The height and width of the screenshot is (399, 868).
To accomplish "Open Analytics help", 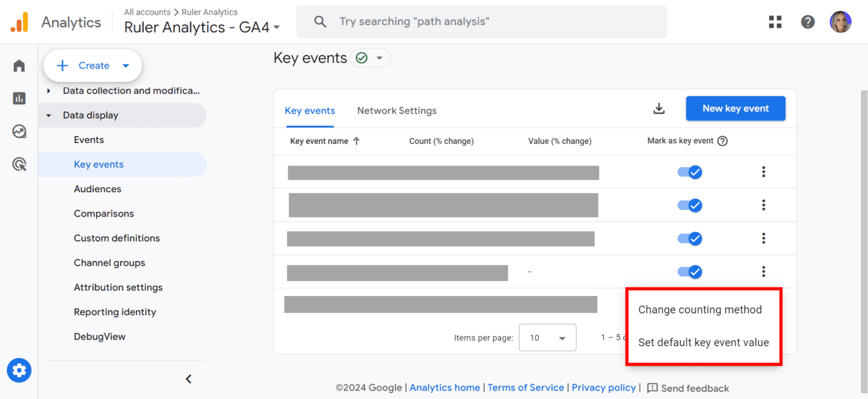I will tap(808, 21).
